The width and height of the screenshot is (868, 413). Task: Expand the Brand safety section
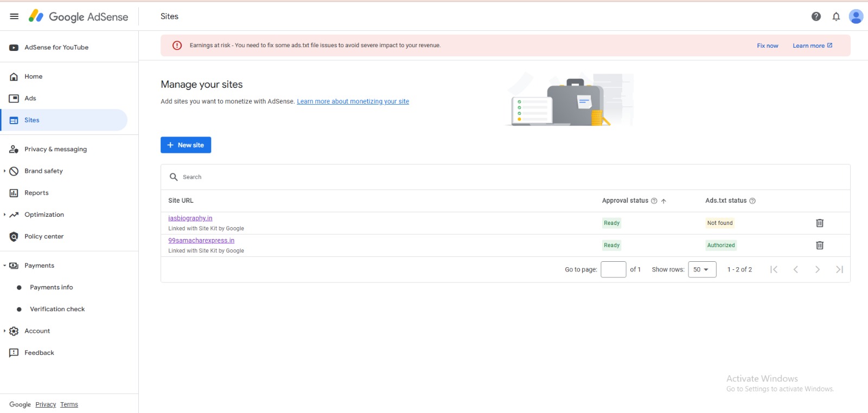(x=4, y=171)
